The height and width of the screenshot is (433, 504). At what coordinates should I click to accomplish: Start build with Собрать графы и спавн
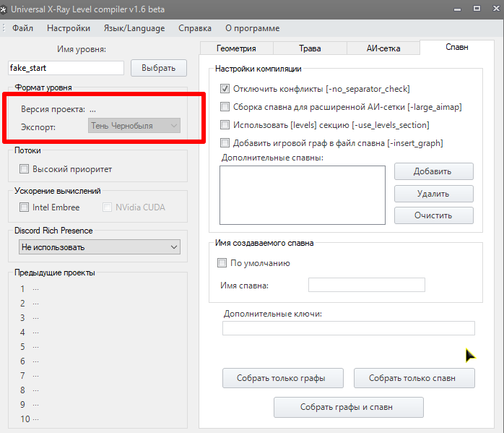tap(348, 407)
